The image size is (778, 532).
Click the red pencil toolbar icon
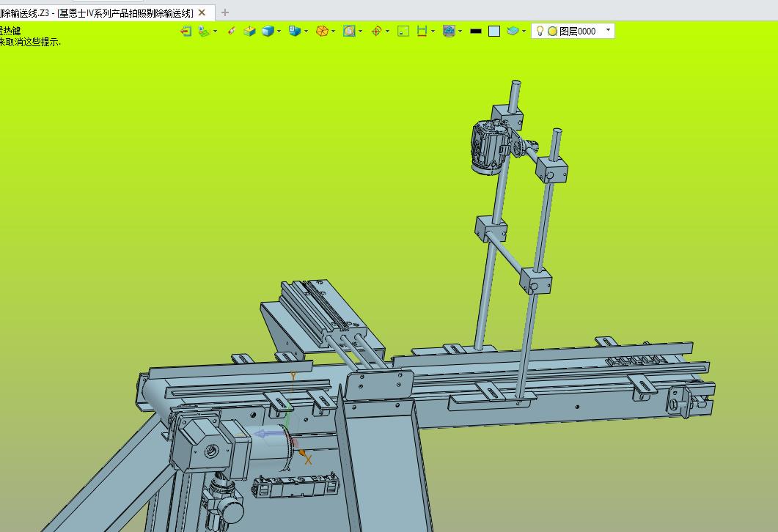tap(231, 32)
